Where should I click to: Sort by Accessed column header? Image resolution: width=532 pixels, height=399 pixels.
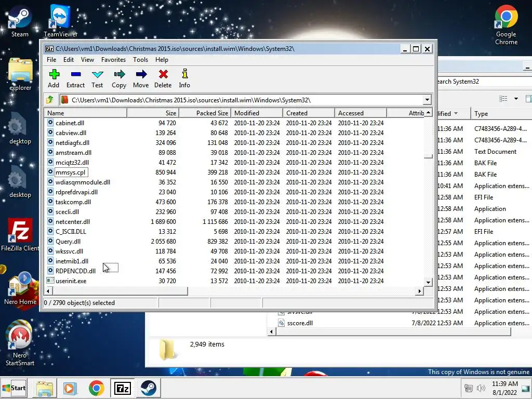[361, 113]
